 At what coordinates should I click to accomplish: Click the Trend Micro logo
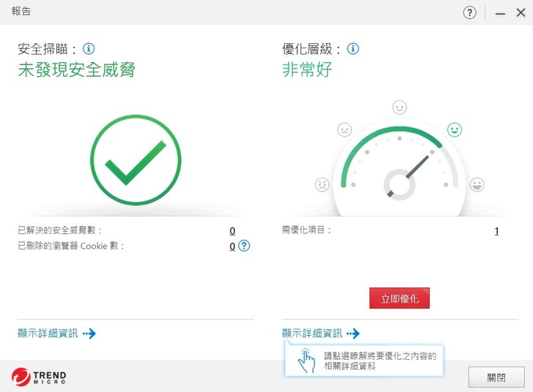coord(39,377)
